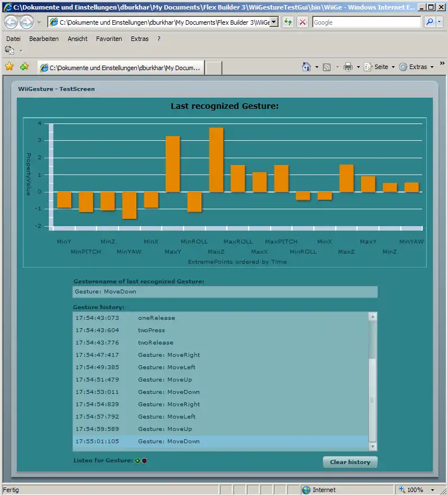Select history row twoRelease
Screen dimensions: 448x496
[x=221, y=343]
